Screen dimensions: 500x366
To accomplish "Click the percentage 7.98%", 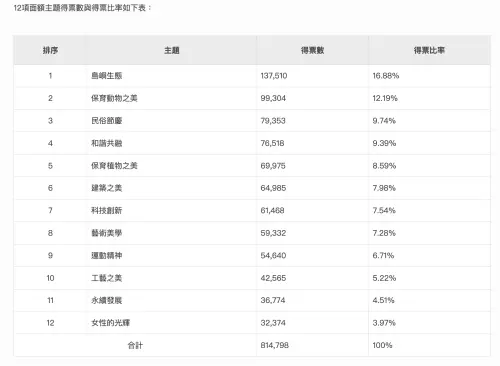I will (x=384, y=188).
